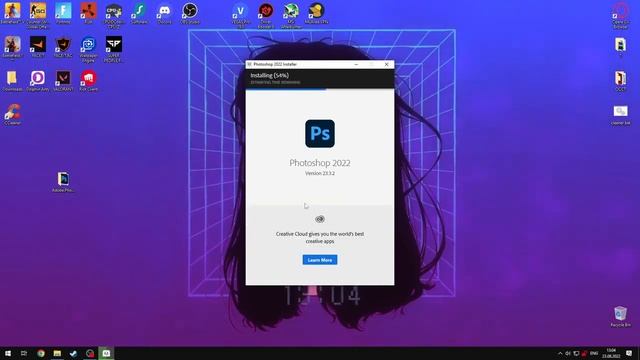Image resolution: width=640 pixels, height=360 pixels.
Task: Open the Windows Start menu
Action: click(8, 353)
